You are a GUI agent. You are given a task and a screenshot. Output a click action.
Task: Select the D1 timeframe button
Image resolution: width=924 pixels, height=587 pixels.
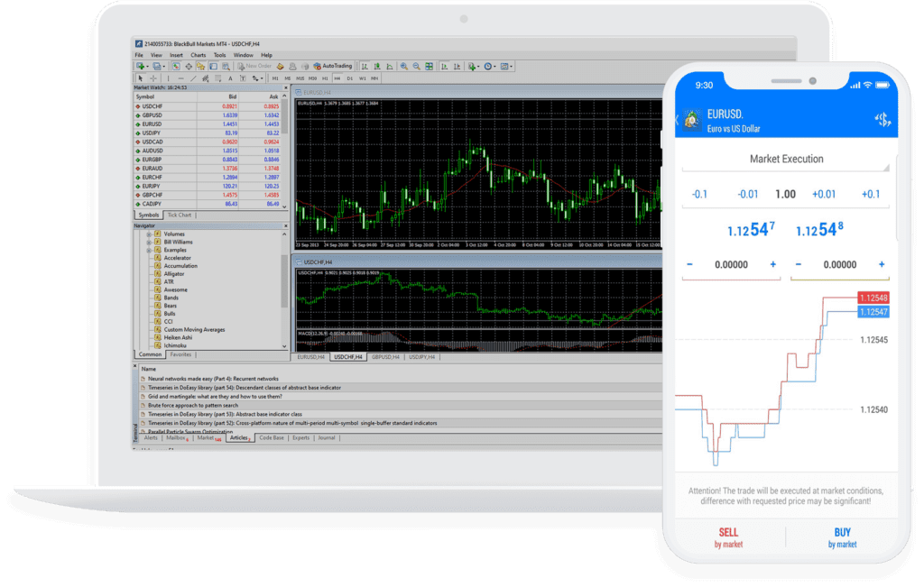pyautogui.click(x=349, y=78)
